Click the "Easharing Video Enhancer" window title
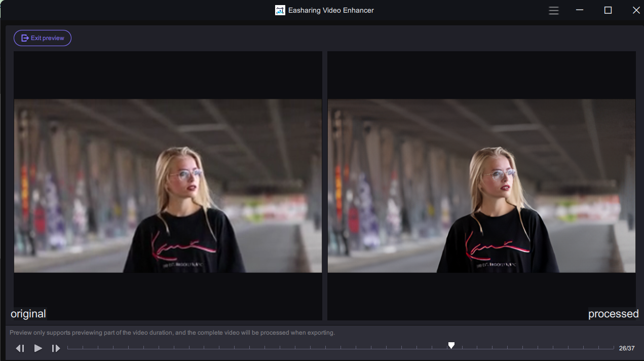This screenshot has height=361, width=644. click(331, 10)
